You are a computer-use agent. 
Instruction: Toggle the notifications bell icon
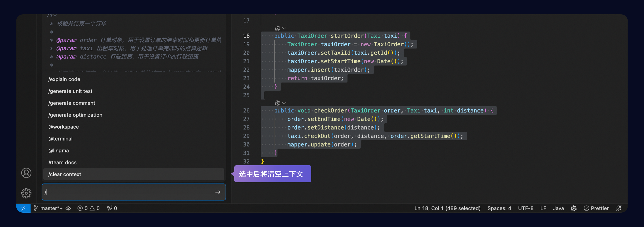[x=619, y=208]
